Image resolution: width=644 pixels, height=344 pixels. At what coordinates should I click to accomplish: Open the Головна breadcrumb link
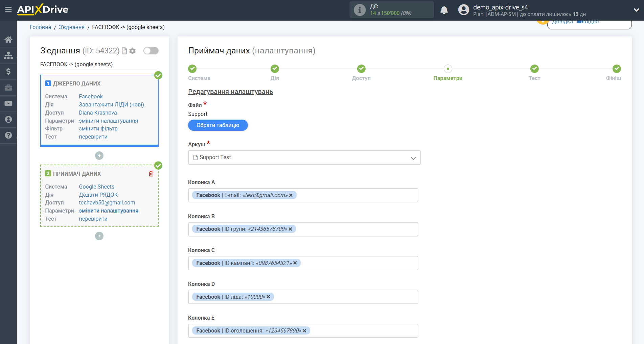pos(41,27)
